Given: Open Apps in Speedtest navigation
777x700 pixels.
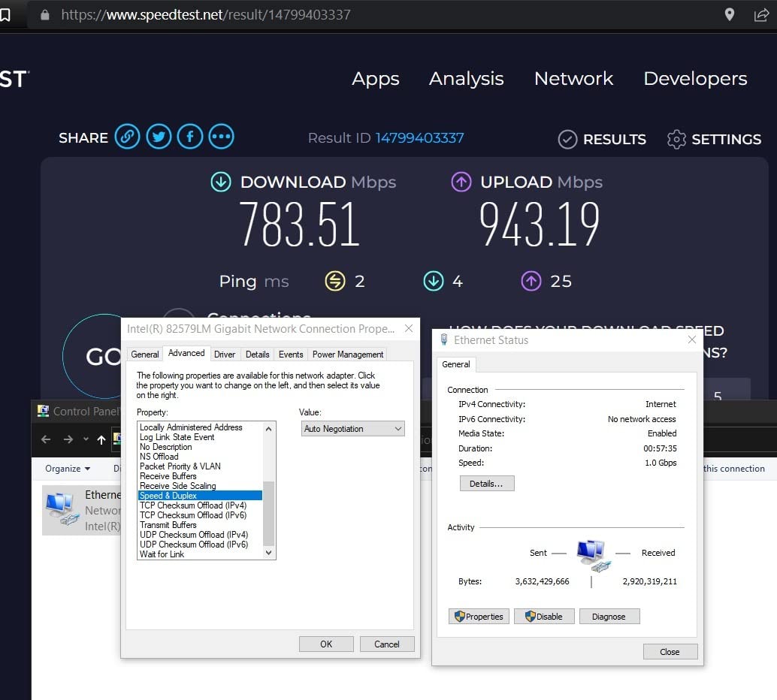Looking at the screenshot, I should [376, 79].
